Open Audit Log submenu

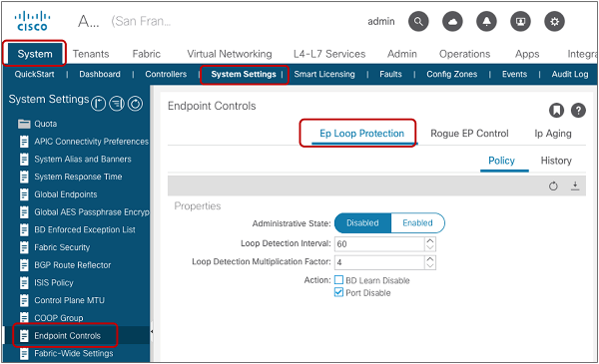click(x=570, y=74)
